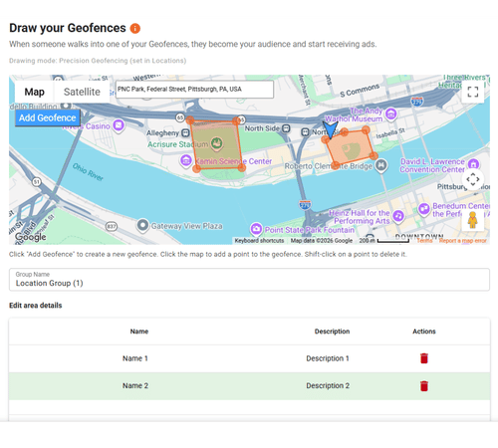Click the map scale 200 m indicator
Viewport: 498px width, 448px height.
pyautogui.click(x=384, y=241)
